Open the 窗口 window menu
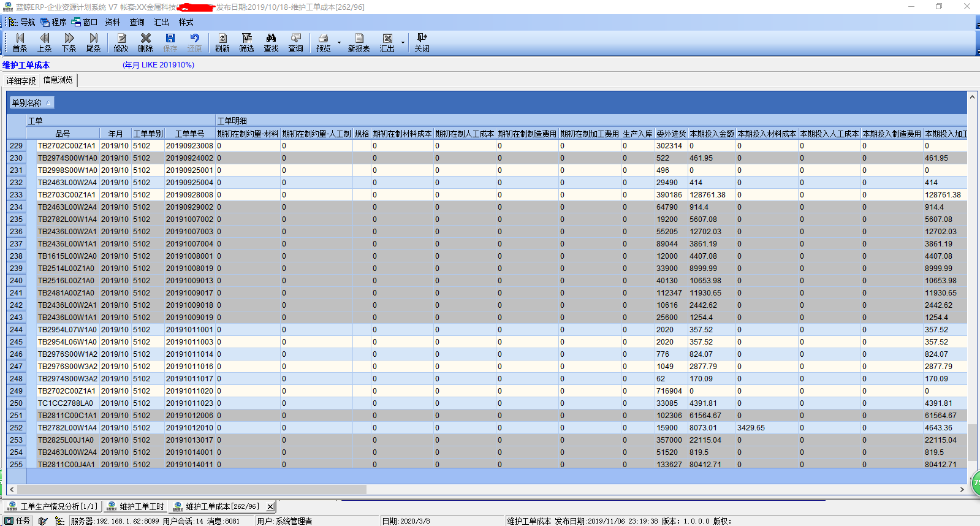The image size is (980, 526). point(85,22)
